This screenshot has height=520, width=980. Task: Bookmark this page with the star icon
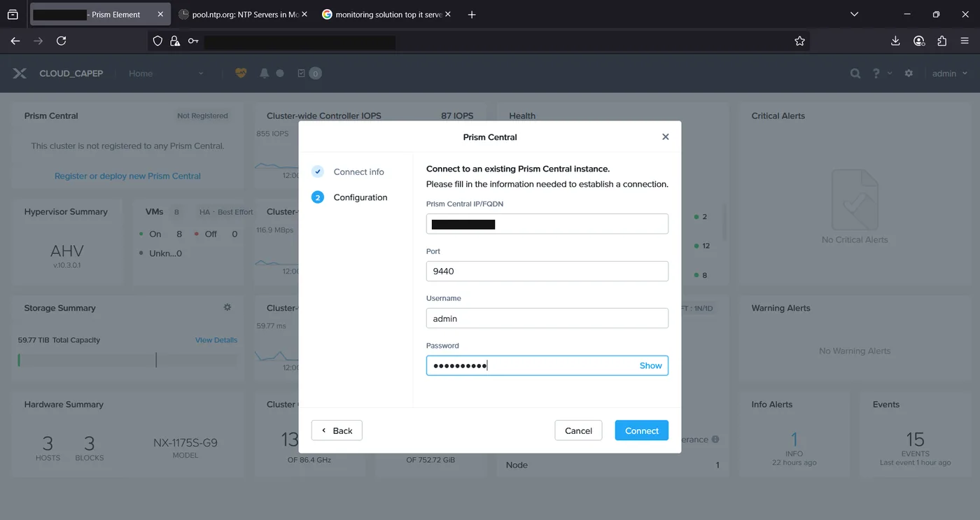pos(799,41)
